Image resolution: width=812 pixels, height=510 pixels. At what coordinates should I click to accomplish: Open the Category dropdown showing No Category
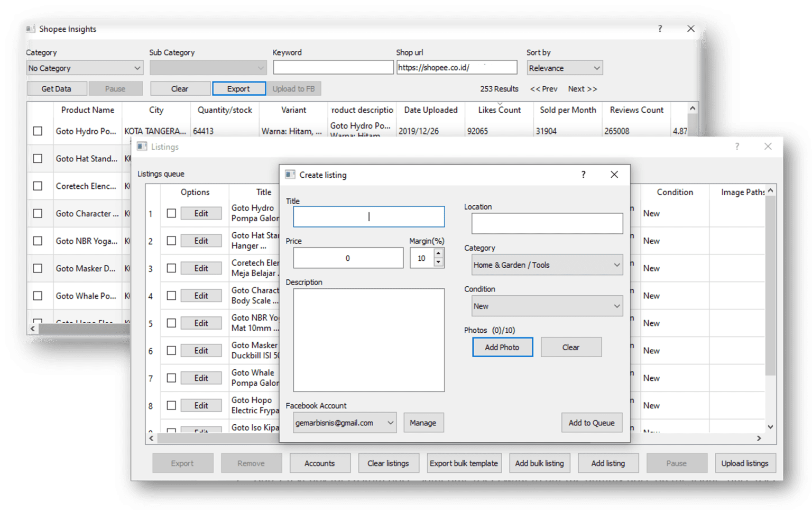85,68
